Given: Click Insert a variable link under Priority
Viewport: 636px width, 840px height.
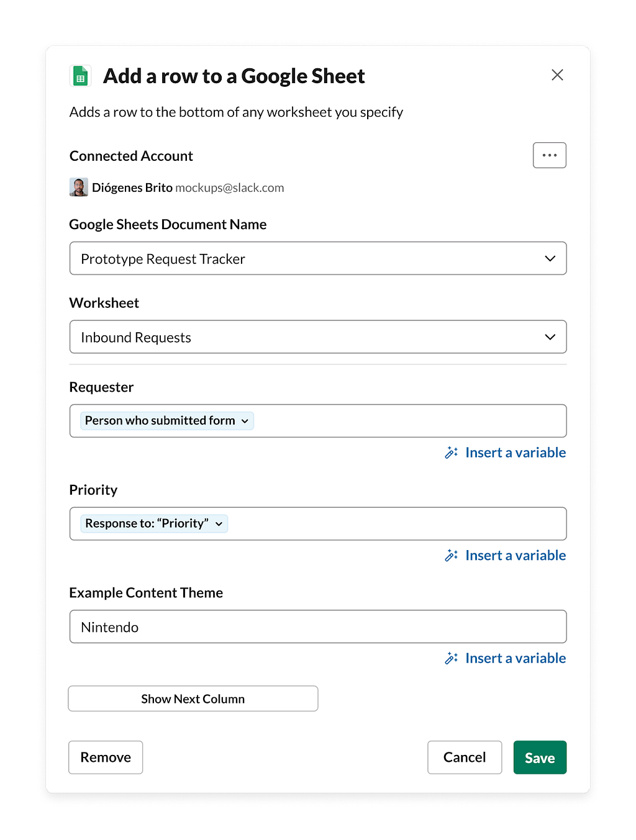Looking at the screenshot, I should pos(516,556).
